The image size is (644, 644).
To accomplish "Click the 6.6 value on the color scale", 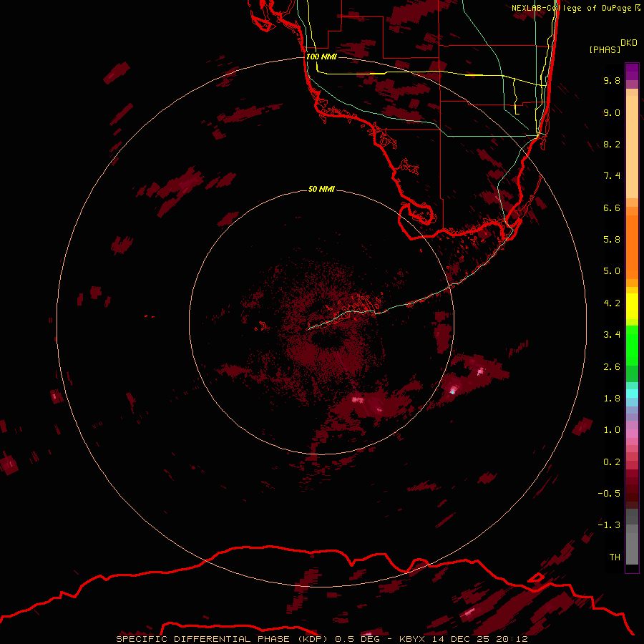I will click(612, 208).
